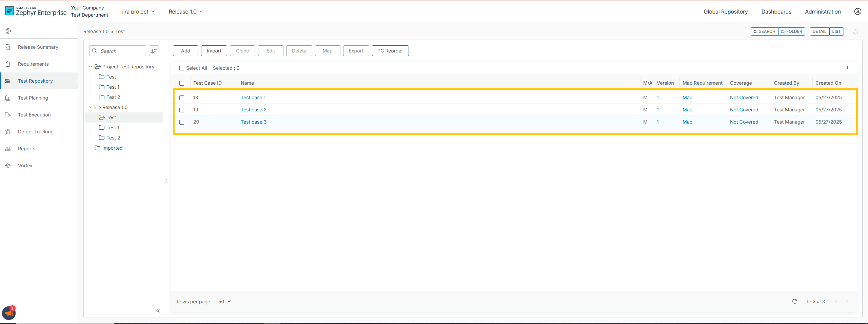This screenshot has width=868, height=324.
Task: Select the Imported folder in the tree
Action: pyautogui.click(x=112, y=148)
